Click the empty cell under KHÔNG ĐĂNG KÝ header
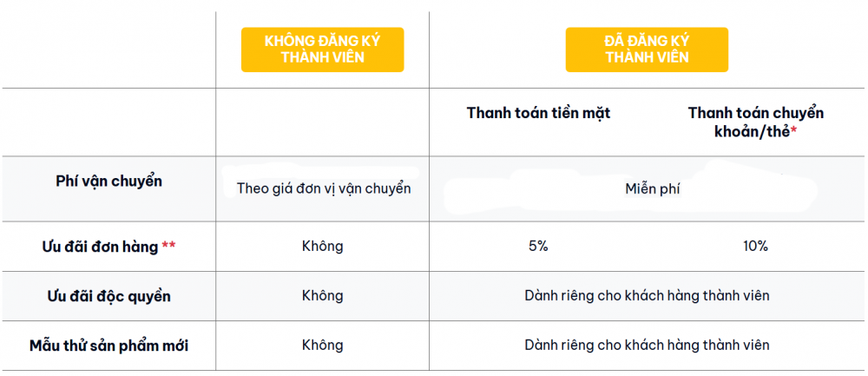This screenshot has width=868, height=376. 322,122
